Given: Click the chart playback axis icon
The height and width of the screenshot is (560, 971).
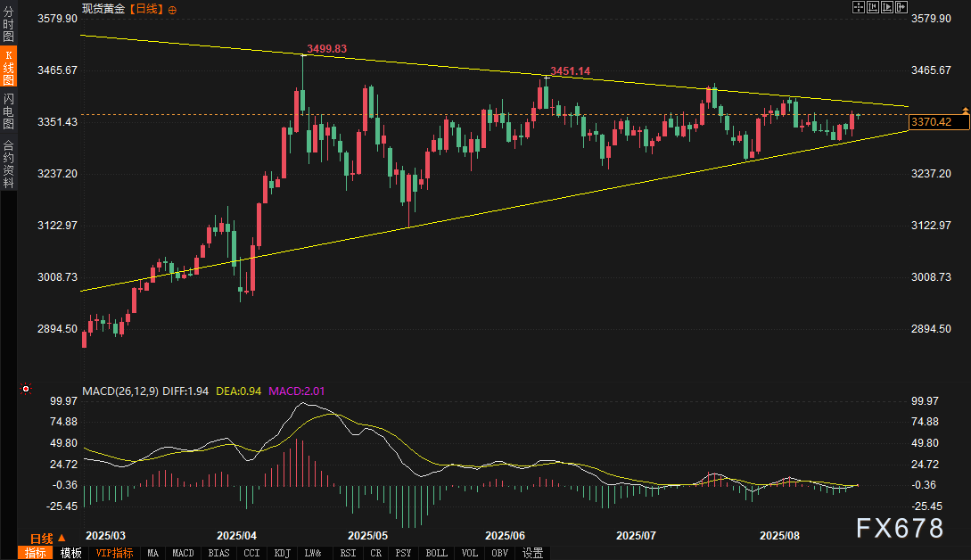Looking at the screenshot, I should (x=886, y=7).
